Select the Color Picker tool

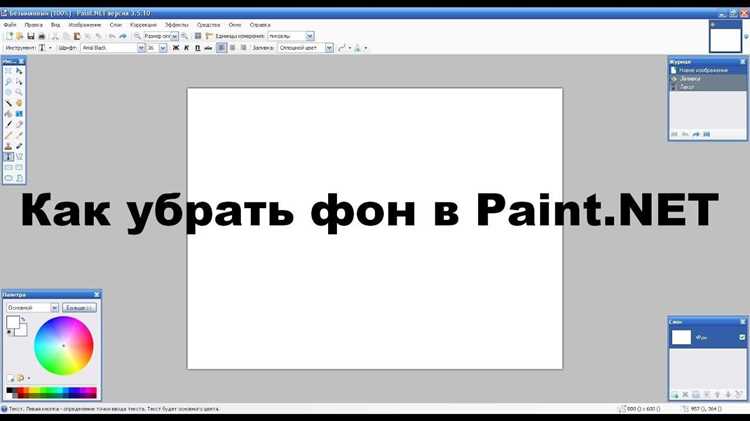pyautogui.click(x=19, y=135)
